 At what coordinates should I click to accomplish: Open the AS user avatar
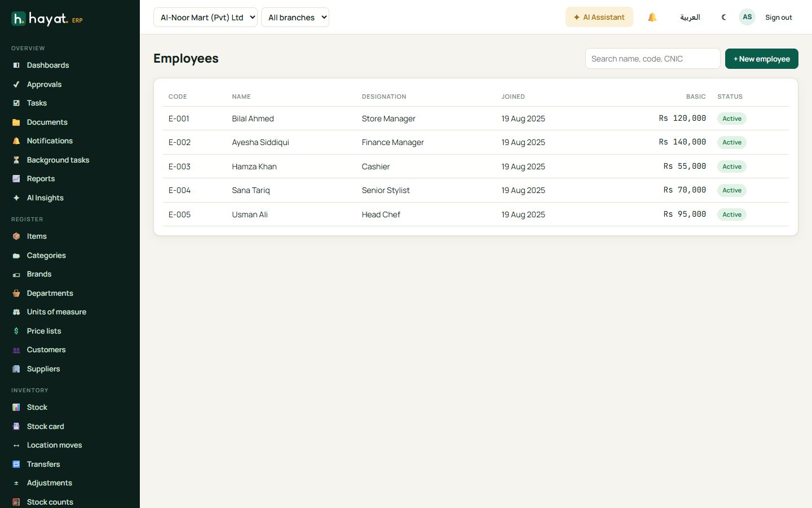747,17
